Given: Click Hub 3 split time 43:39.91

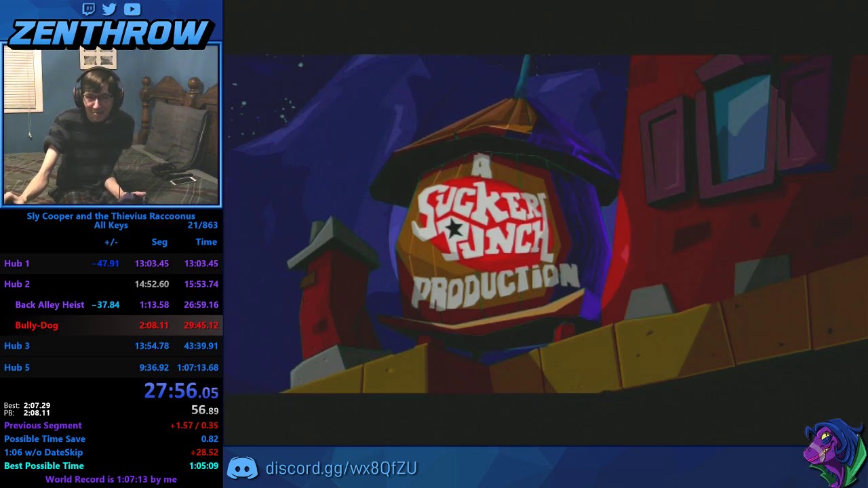Looking at the screenshot, I should [x=201, y=346].
